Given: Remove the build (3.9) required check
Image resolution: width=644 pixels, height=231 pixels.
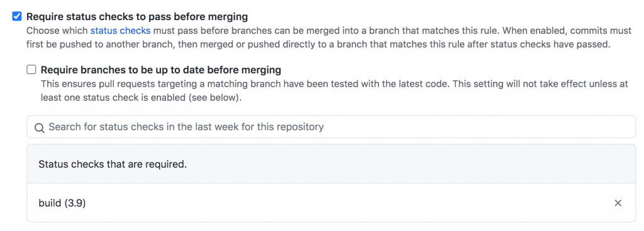Looking at the screenshot, I should click(618, 203).
